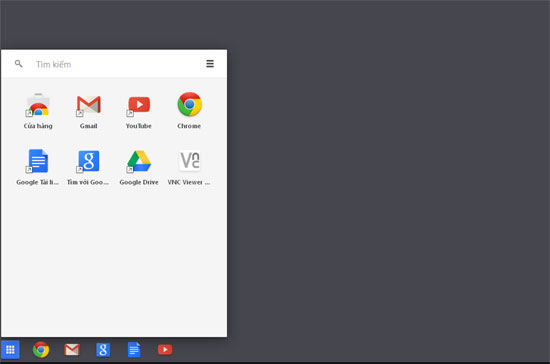Screen dimensions: 550x364
Task: Open the Google Tài liệu docs app
Action: (x=38, y=167)
